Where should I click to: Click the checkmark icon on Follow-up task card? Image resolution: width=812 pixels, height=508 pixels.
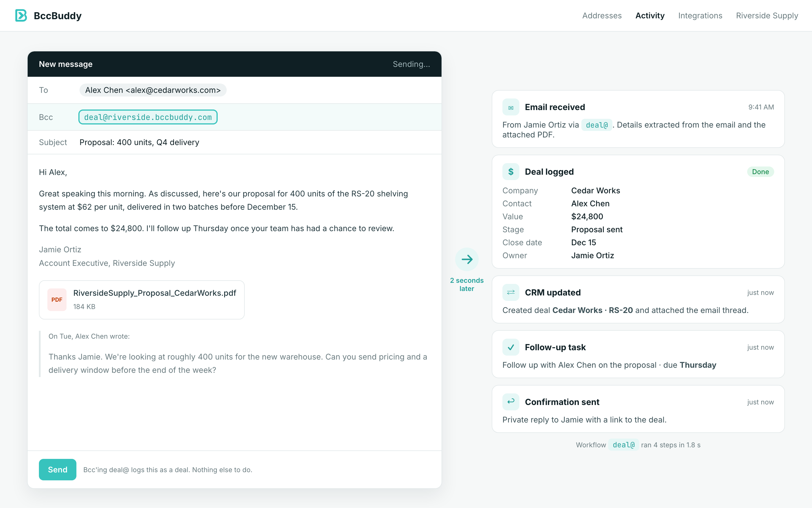(511, 347)
